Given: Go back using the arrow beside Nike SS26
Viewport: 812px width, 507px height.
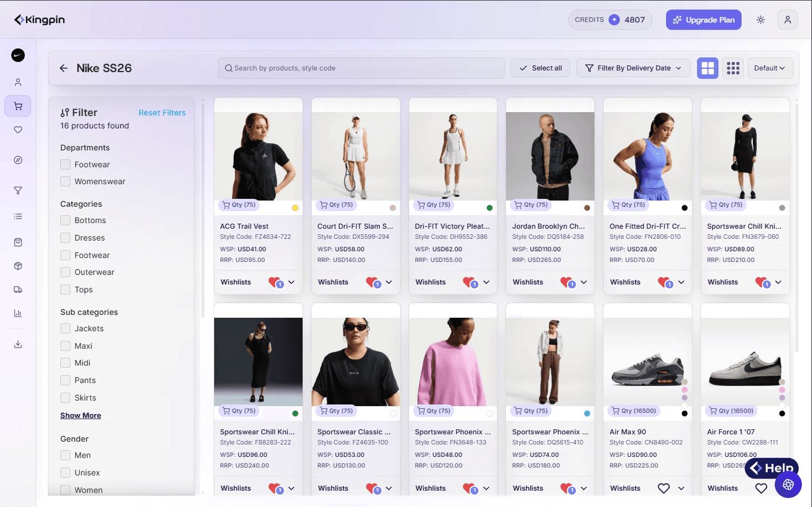Looking at the screenshot, I should pyautogui.click(x=64, y=68).
